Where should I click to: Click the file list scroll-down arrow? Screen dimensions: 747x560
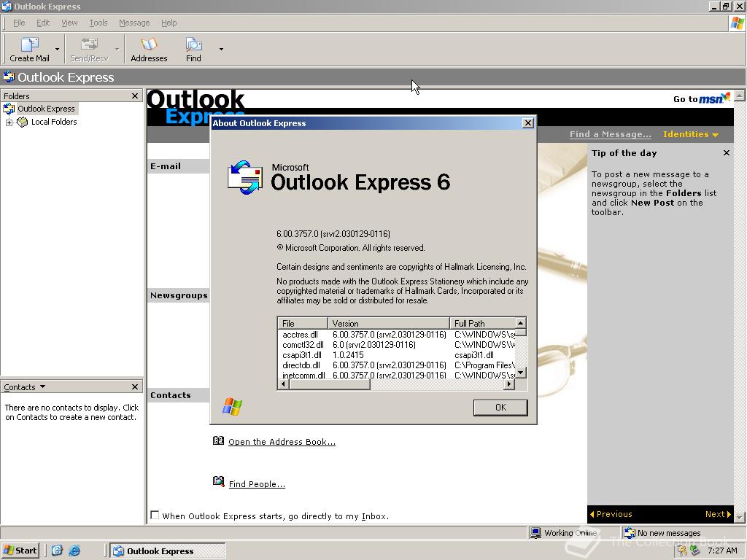click(521, 373)
